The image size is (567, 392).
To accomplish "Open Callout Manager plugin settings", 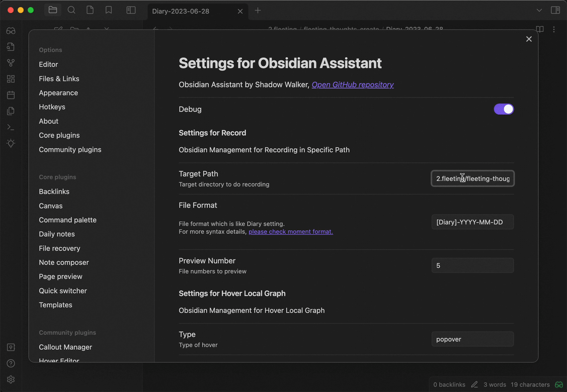I will pyautogui.click(x=65, y=347).
